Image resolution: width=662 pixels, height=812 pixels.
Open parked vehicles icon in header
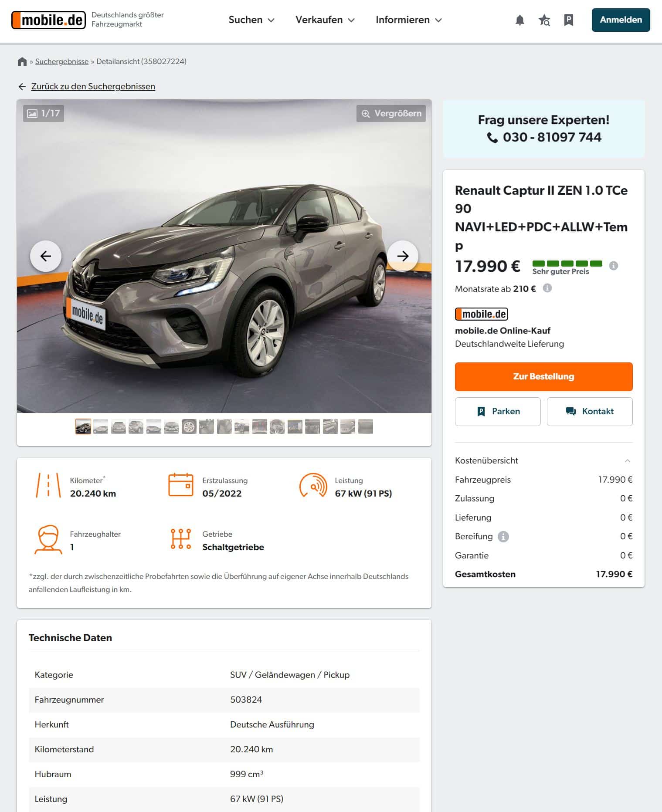click(x=568, y=20)
